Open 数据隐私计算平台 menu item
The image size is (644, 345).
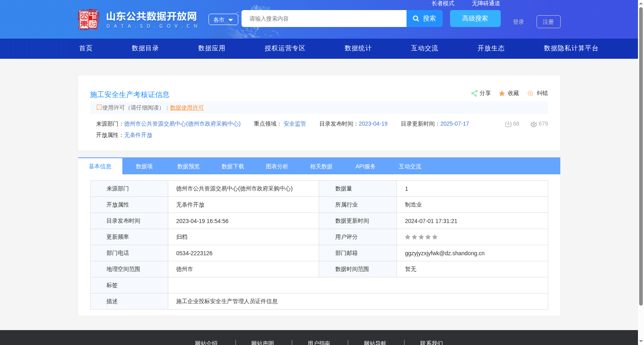(x=571, y=48)
